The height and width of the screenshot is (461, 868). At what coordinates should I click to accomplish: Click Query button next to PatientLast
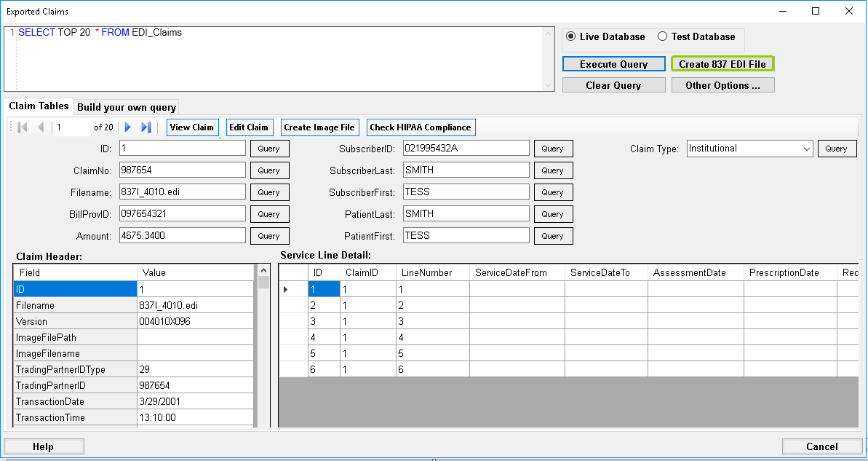point(553,214)
